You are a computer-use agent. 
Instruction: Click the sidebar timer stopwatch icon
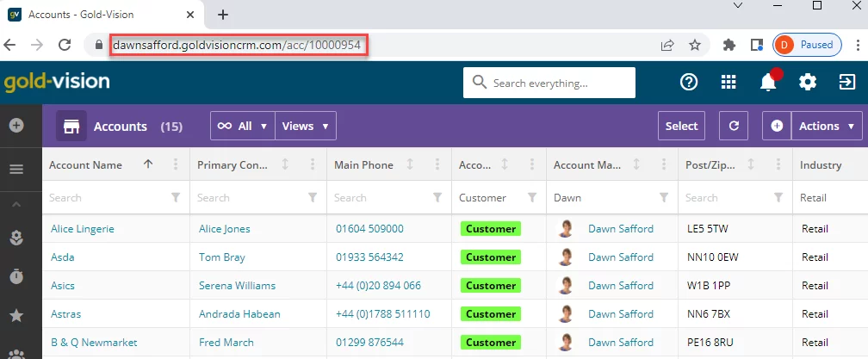pyautogui.click(x=16, y=276)
